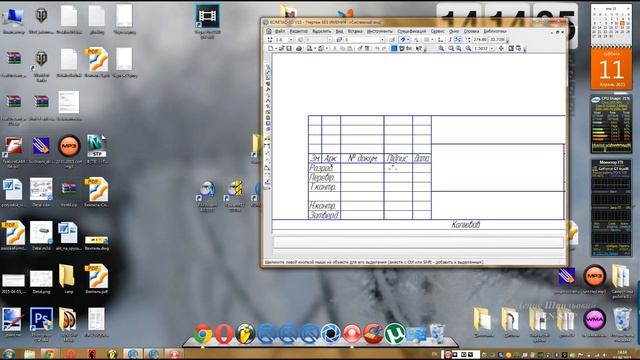Click the X coordinate field 274.80
This screenshot has height=360, width=640.
click(480, 40)
